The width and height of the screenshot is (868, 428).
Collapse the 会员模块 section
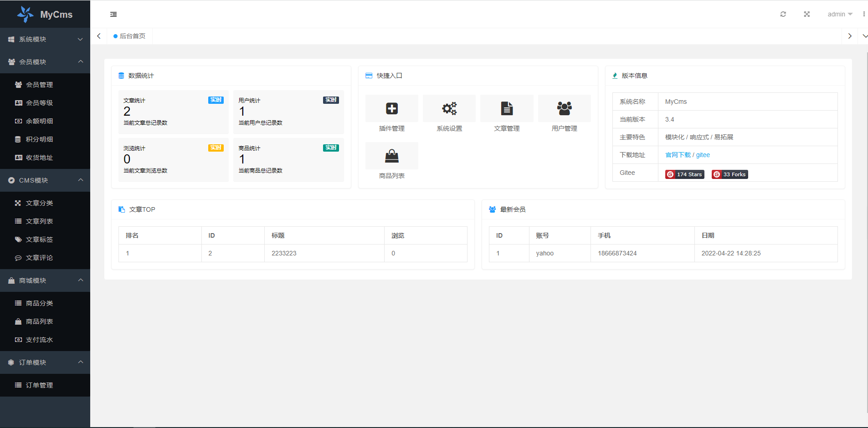(x=45, y=62)
